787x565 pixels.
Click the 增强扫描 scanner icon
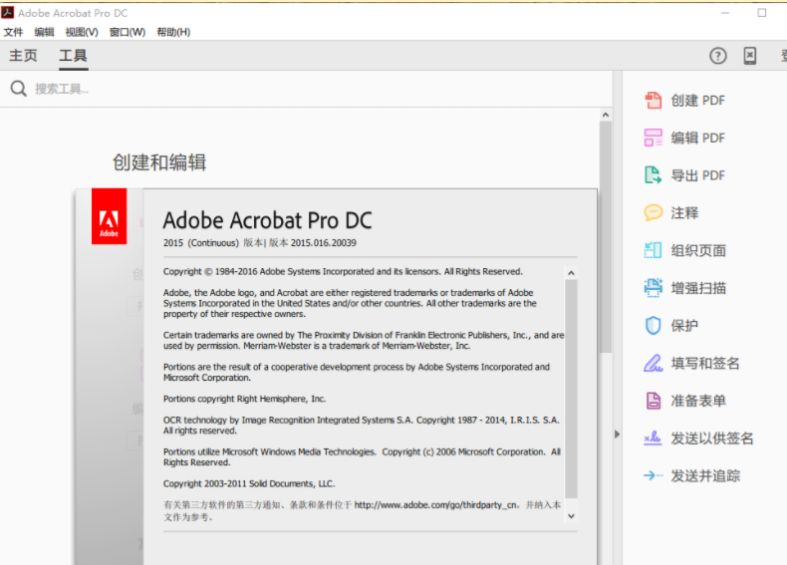653,288
